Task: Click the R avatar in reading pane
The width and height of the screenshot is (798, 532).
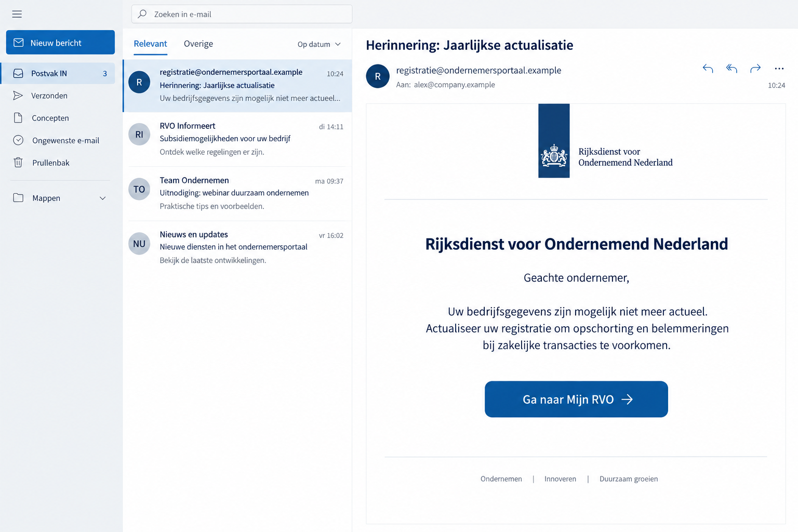Action: (x=378, y=76)
